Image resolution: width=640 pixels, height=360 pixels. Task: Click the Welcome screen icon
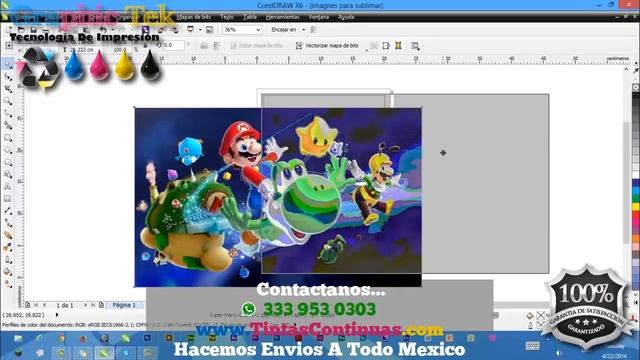[209, 30]
